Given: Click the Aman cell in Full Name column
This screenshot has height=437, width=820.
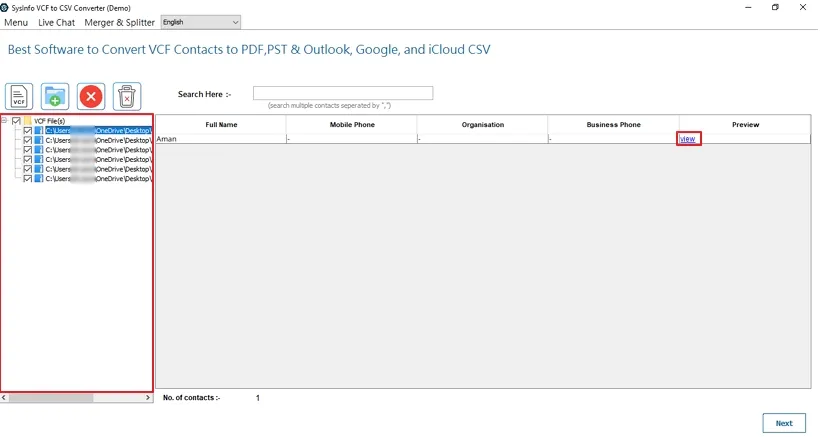Looking at the screenshot, I should [221, 139].
